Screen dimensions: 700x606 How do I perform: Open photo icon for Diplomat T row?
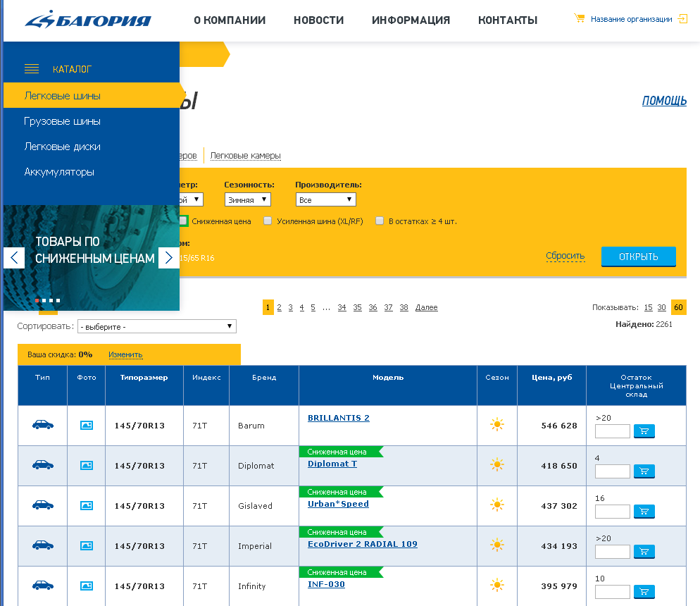(86, 465)
